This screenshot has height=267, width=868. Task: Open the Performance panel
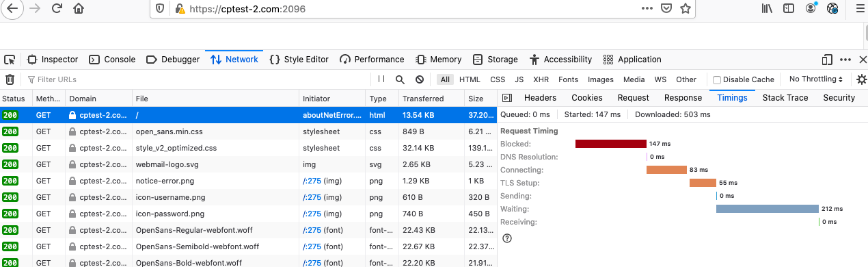tap(372, 60)
